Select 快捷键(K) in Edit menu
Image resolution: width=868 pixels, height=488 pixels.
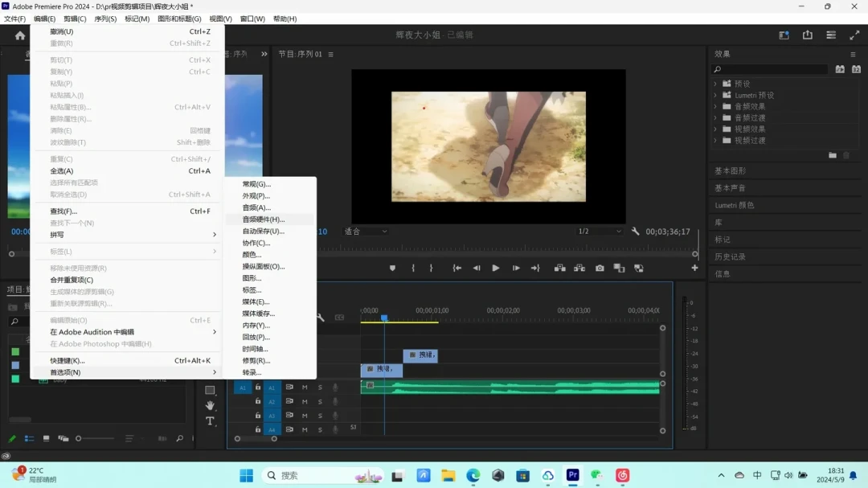[129, 361]
